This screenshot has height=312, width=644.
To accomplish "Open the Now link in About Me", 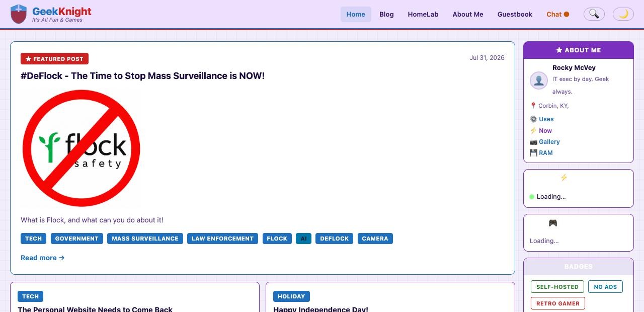I will tap(545, 130).
